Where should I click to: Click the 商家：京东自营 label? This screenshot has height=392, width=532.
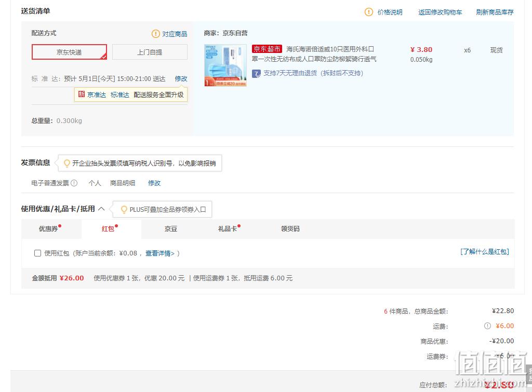(x=225, y=33)
